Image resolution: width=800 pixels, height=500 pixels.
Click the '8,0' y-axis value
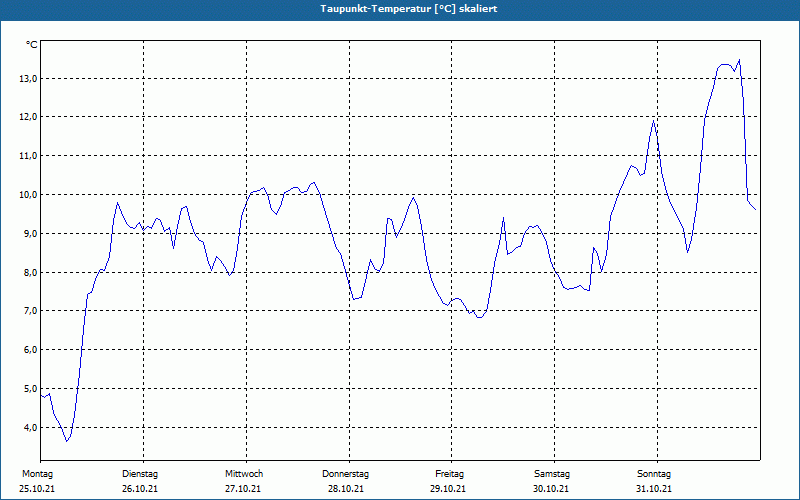pyautogui.click(x=31, y=272)
